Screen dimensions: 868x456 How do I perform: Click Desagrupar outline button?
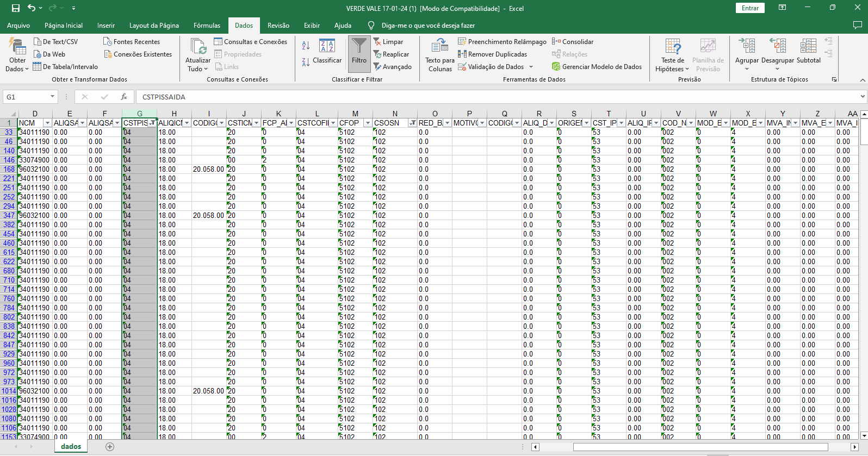[778, 54]
